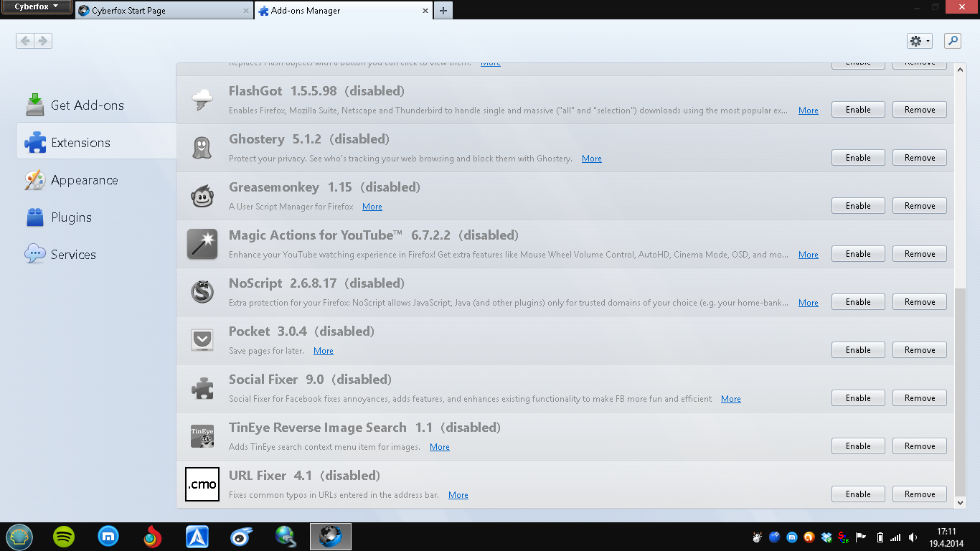Open the blue eye browser taskbar icon
Image resolution: width=980 pixels, height=551 pixels.
[241, 537]
